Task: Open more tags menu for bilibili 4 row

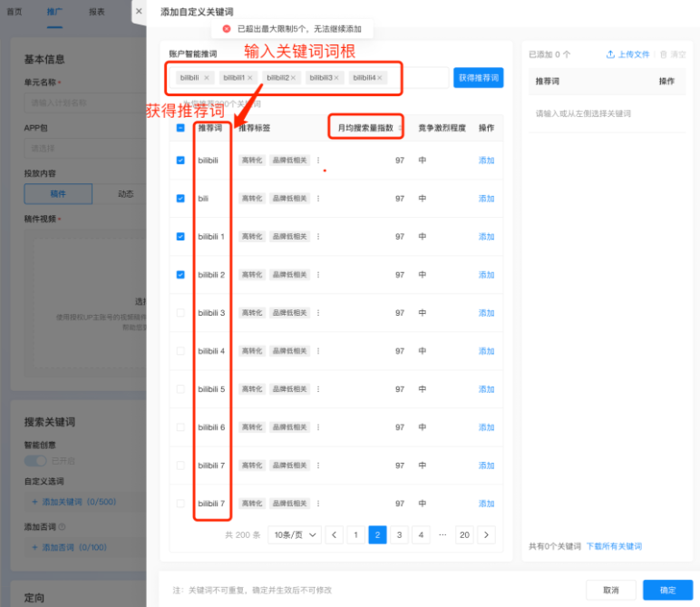Action: (x=318, y=350)
